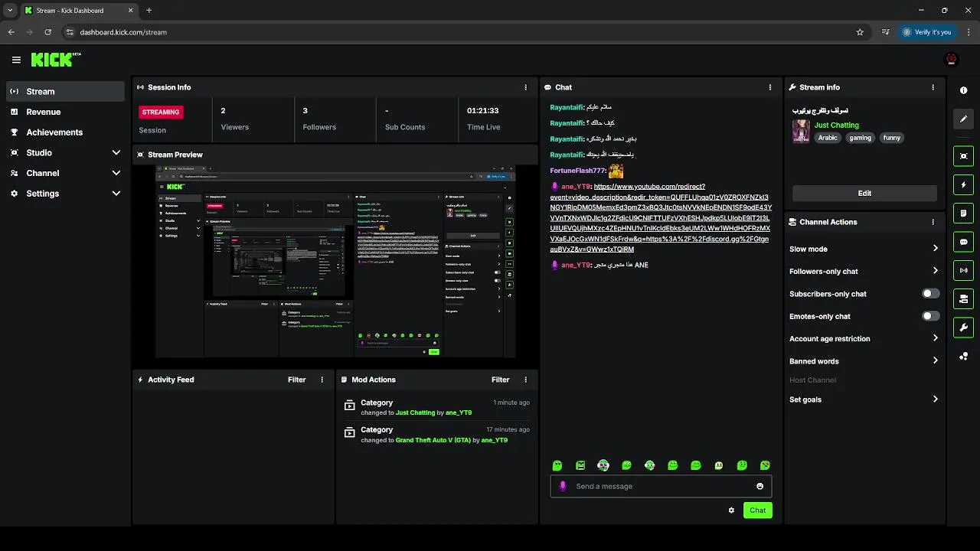Toggle Emotes-only chat switch

930,316
